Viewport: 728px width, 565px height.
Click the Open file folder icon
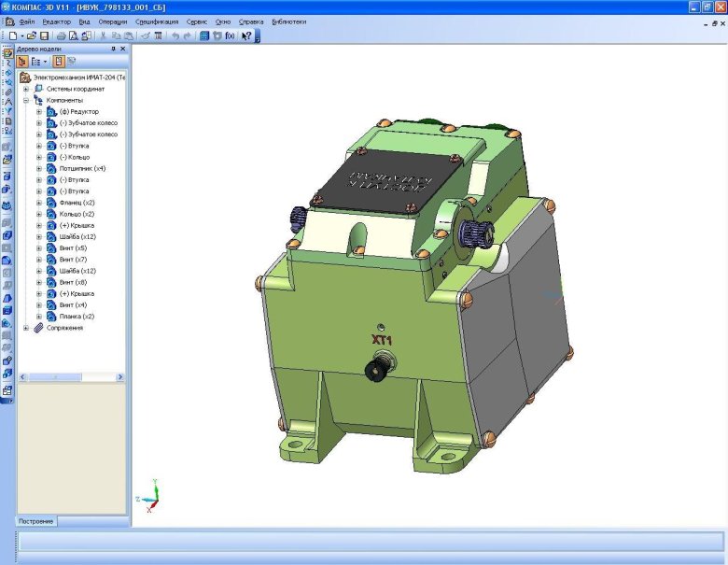pos(29,35)
